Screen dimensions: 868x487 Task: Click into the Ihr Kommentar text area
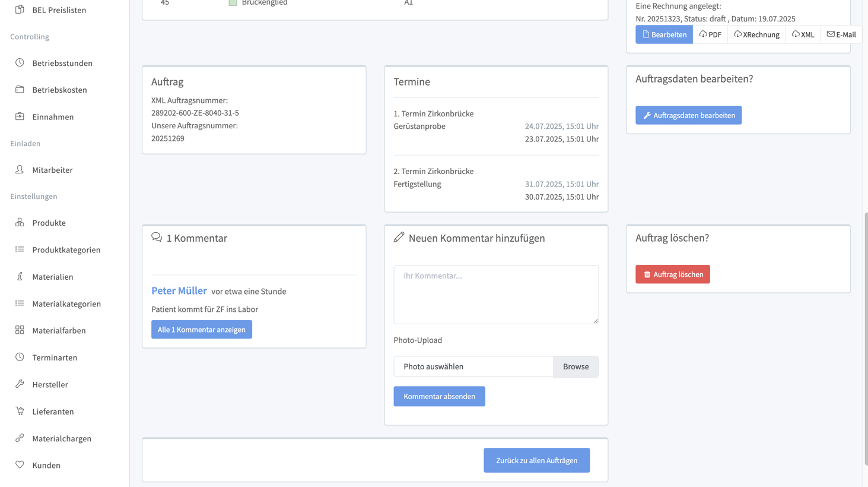point(495,295)
